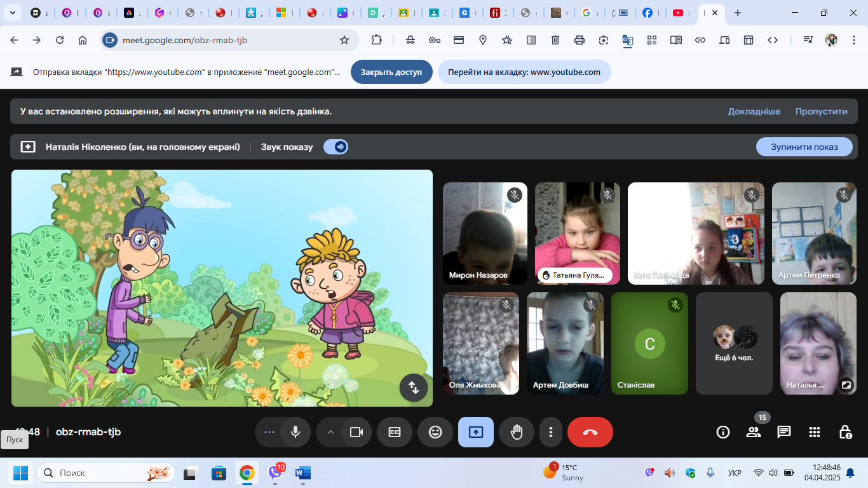Screen dimensions: 868x488
Task: Click the translate toolbar icon
Action: click(628, 40)
